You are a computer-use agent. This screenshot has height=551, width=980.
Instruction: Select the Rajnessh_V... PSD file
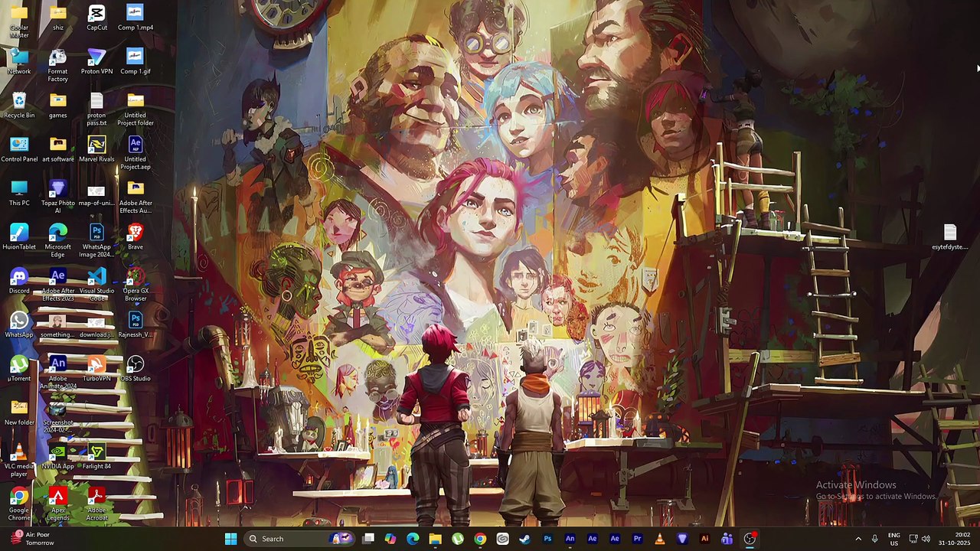click(x=136, y=324)
